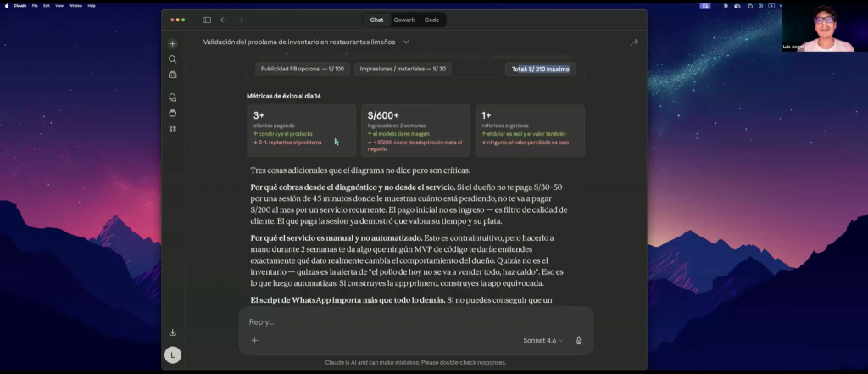
Task: Open the user avatar L profile
Action: [173, 355]
